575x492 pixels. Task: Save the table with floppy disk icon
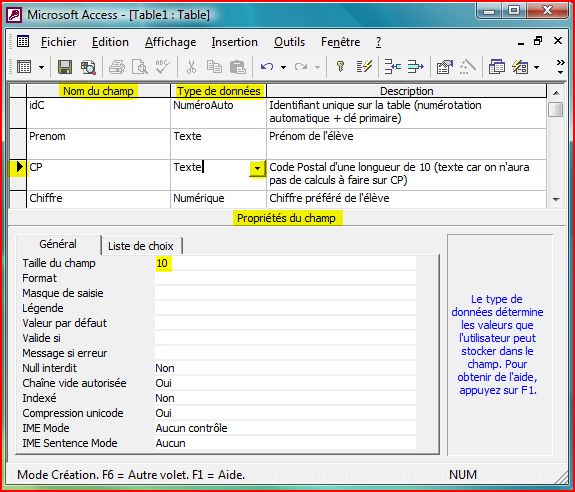[x=65, y=67]
